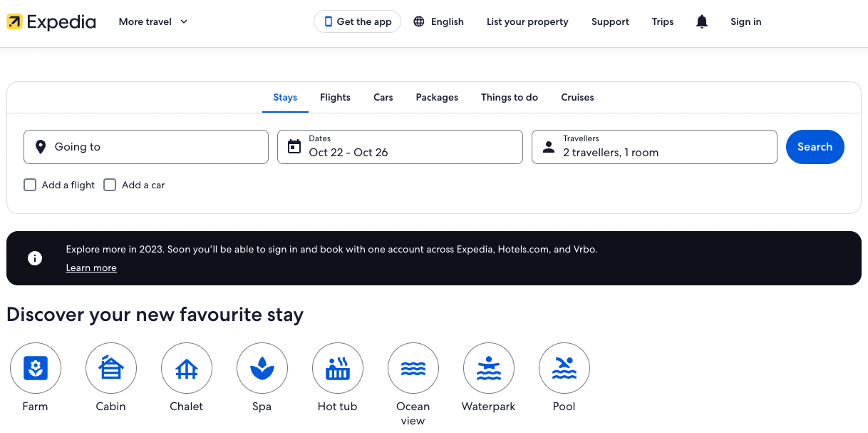868x433 pixels.
Task: Click the Going to destination field
Action: point(146,147)
